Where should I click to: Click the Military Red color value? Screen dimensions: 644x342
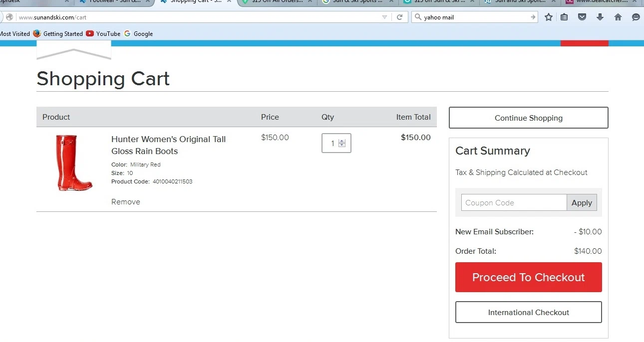pos(145,165)
